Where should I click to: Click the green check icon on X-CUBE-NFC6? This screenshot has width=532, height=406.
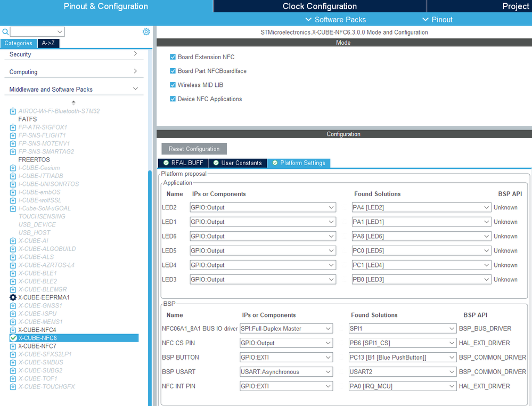[13, 338]
